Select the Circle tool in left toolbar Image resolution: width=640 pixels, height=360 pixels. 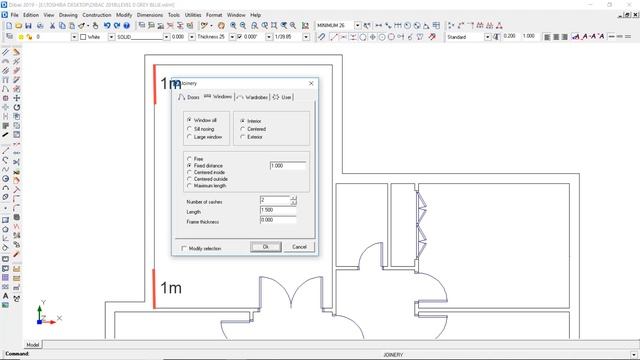click(5, 179)
